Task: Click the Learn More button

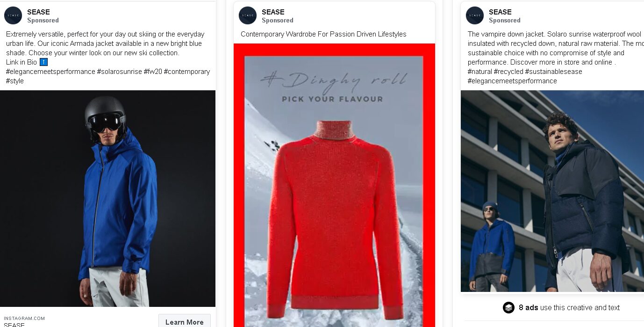Action: click(184, 322)
